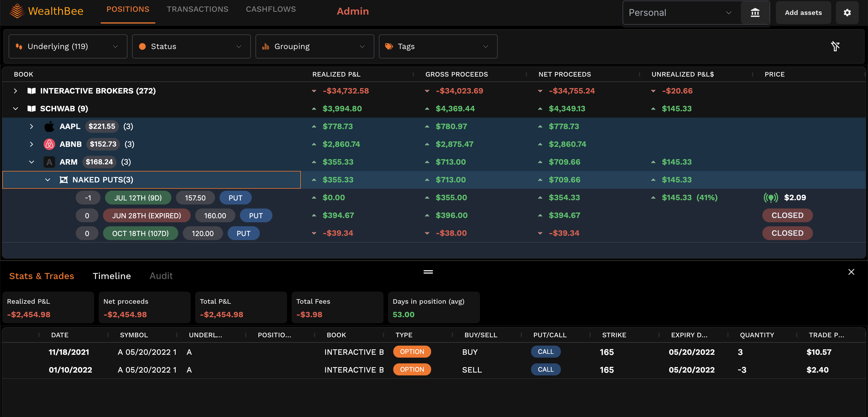
Task: Sort by Unrealized P&L$ column header
Action: (x=682, y=74)
